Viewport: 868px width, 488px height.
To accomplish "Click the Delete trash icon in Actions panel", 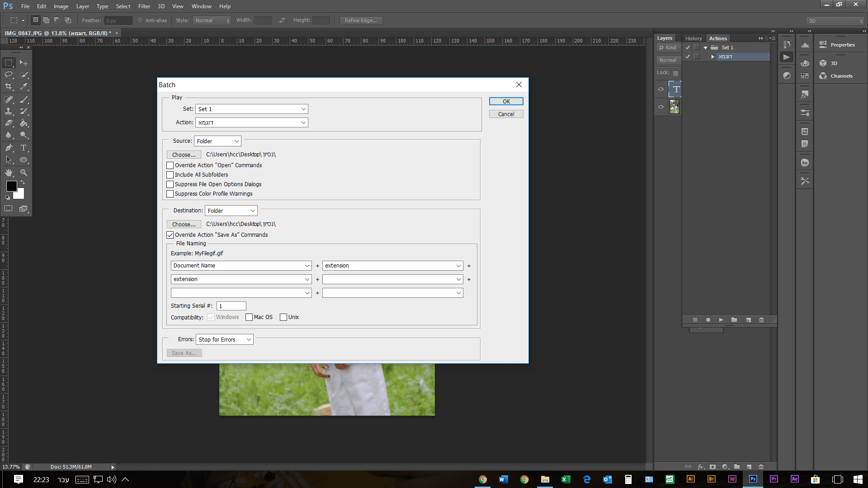I will click(x=761, y=320).
